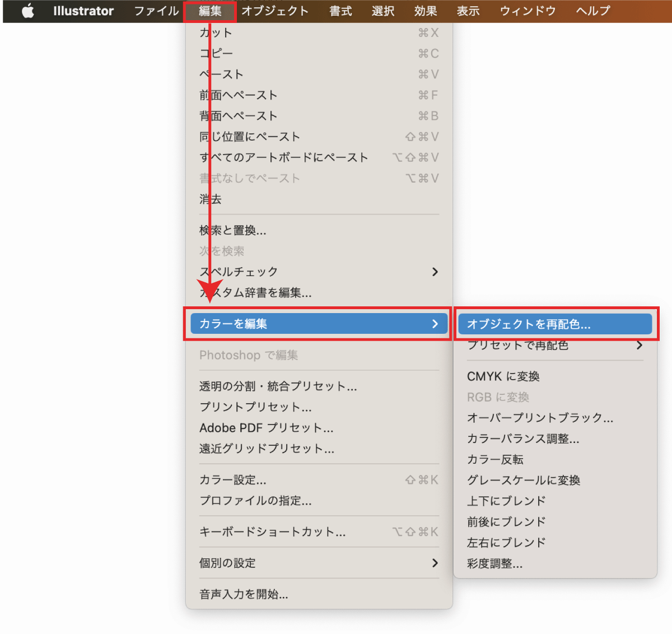Viewport: 672px width, 634px height.
Task: Select 上下にブレンド
Action: click(x=555, y=501)
